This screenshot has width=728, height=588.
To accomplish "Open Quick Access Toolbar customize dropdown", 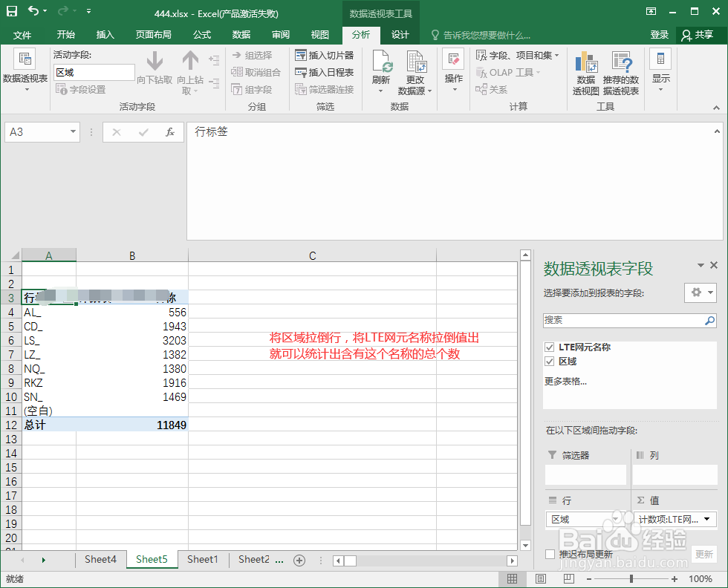I will click(x=88, y=11).
